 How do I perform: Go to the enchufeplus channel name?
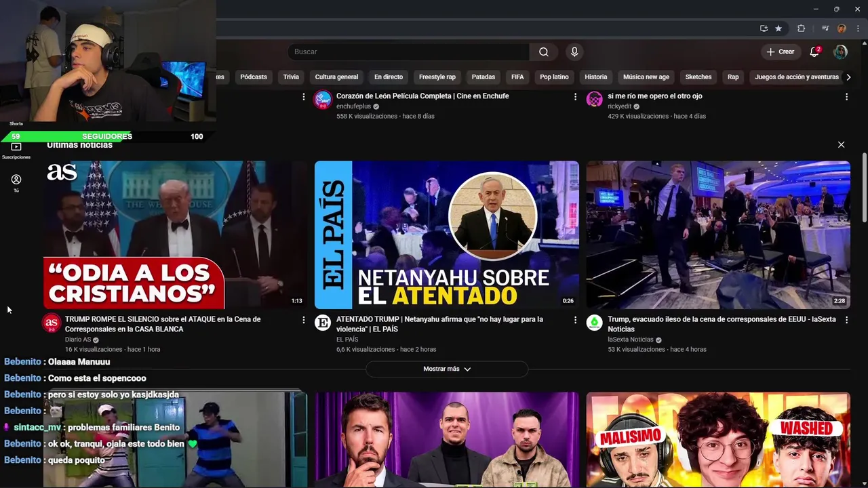(353, 106)
